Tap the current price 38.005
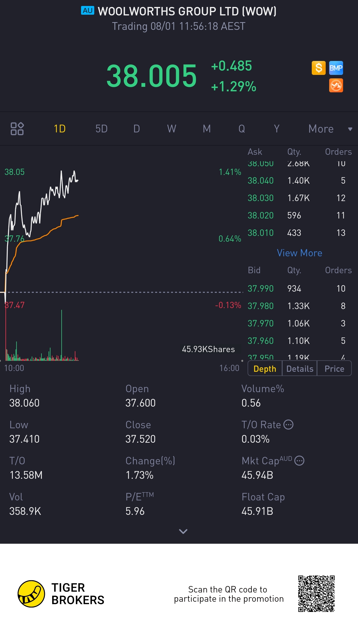The image size is (358, 644). point(152,76)
